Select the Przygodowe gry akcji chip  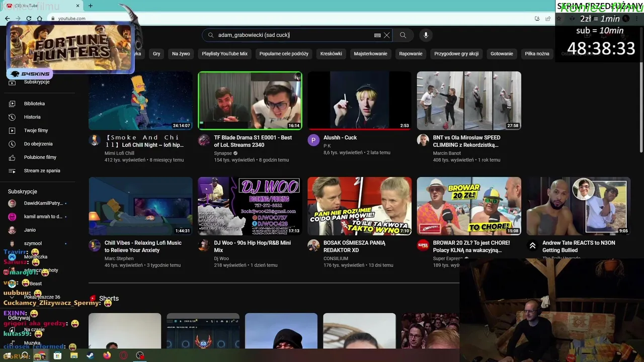click(456, 54)
